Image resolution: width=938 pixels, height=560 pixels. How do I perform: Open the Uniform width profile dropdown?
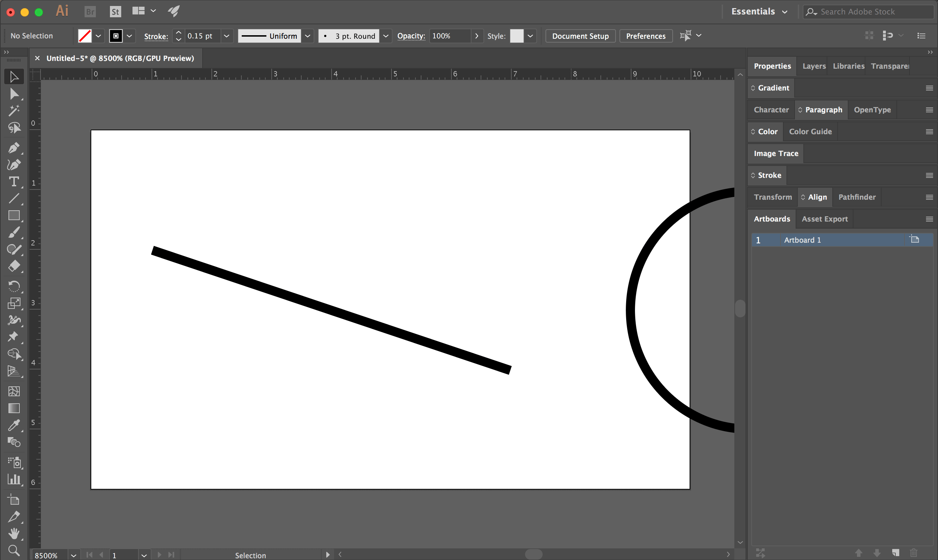click(308, 36)
